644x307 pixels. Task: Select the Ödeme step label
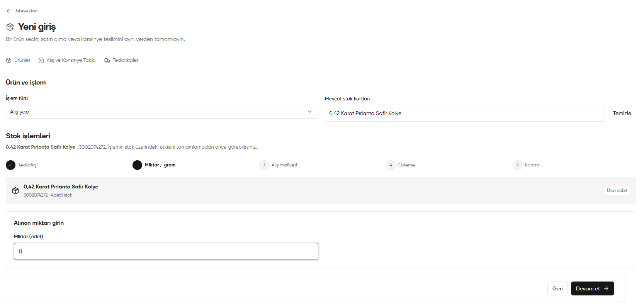tap(406, 165)
